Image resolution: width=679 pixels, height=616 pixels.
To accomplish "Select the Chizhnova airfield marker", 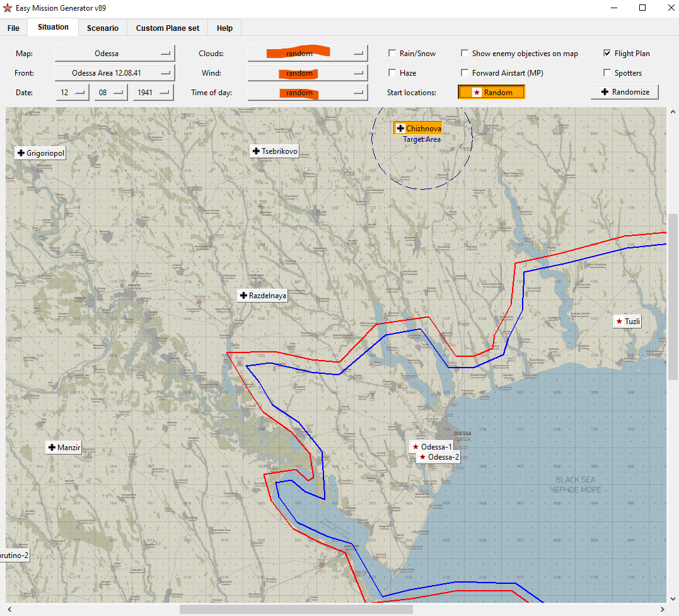I will point(419,128).
